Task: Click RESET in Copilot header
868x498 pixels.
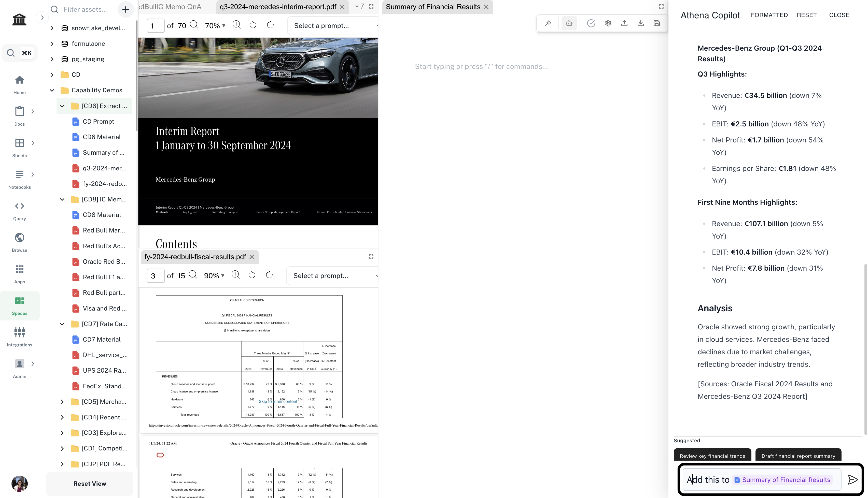Action: tap(806, 15)
